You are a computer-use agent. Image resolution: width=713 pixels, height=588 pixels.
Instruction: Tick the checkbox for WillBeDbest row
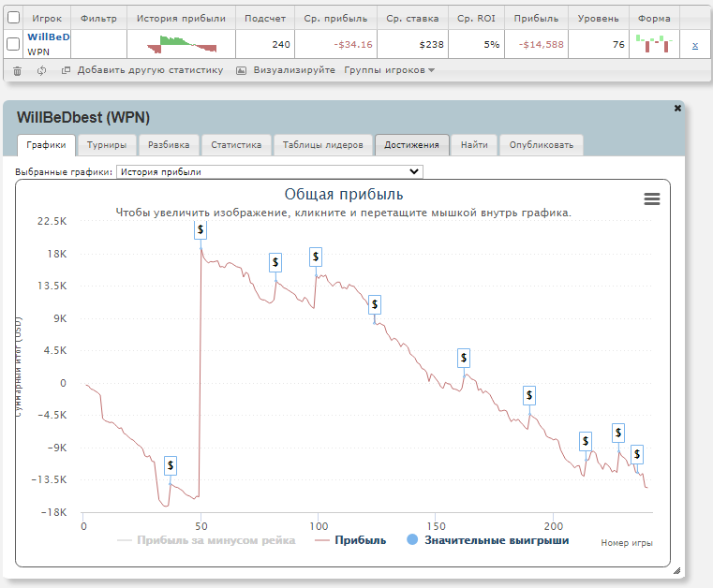click(13, 43)
